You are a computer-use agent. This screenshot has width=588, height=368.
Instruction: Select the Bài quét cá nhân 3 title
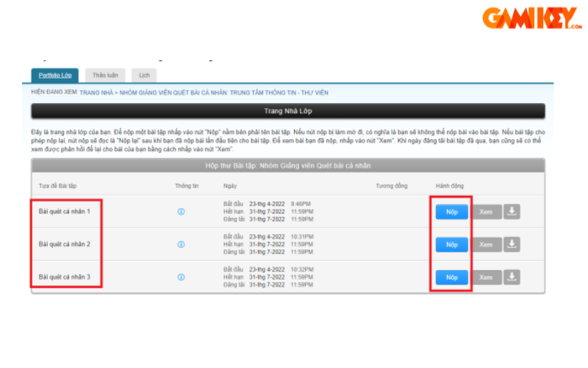coord(65,277)
